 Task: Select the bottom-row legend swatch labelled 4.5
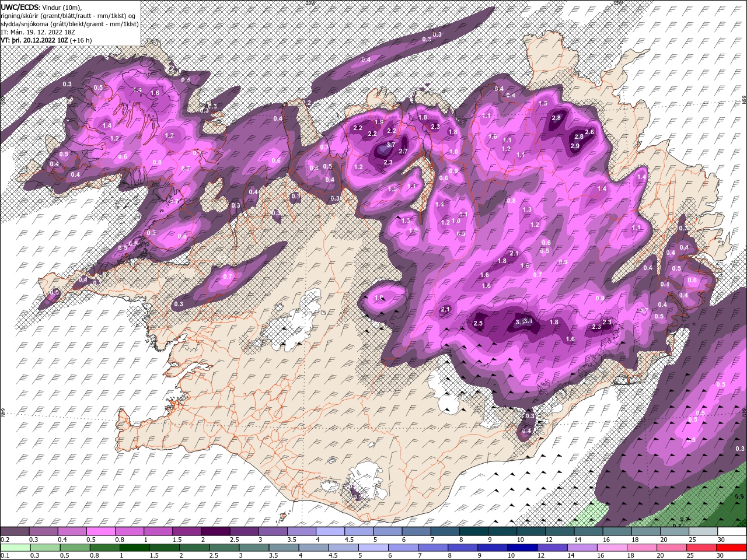point(343,548)
